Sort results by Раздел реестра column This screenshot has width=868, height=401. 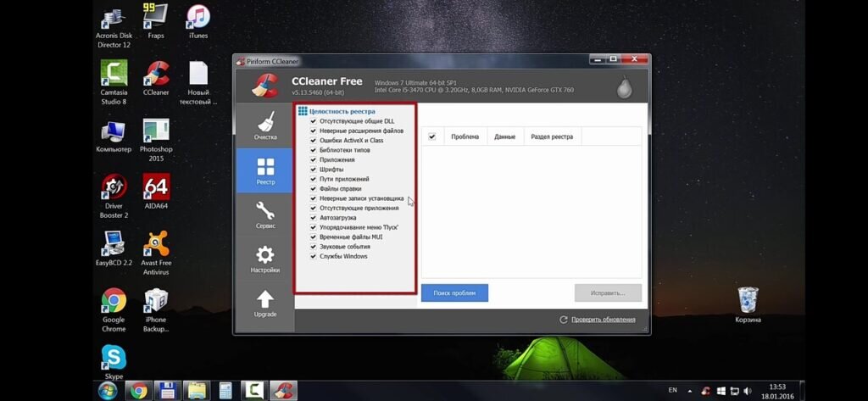coord(552,136)
